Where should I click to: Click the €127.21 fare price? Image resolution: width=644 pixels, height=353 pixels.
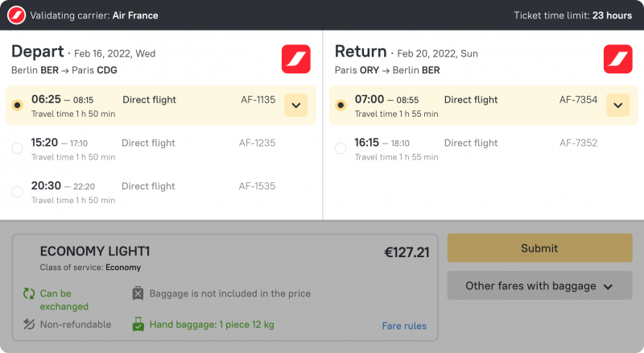pos(407,252)
